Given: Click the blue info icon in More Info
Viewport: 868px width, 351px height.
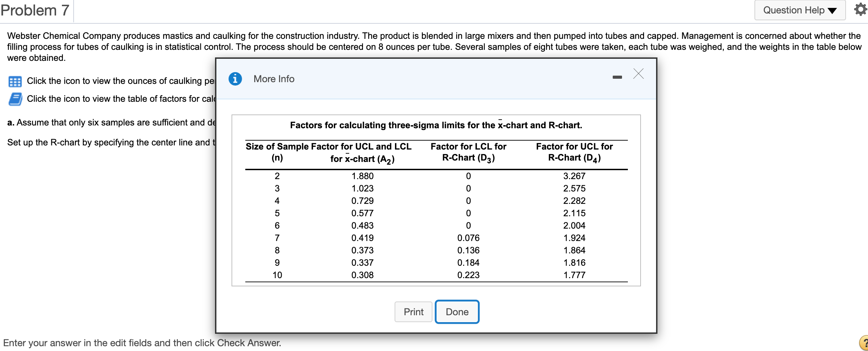Looking at the screenshot, I should point(234,79).
